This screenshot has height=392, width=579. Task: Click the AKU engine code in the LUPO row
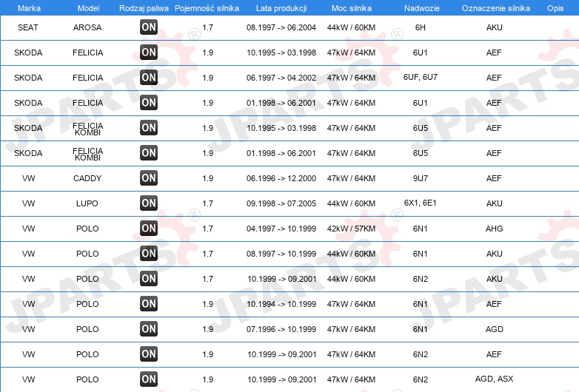click(494, 203)
